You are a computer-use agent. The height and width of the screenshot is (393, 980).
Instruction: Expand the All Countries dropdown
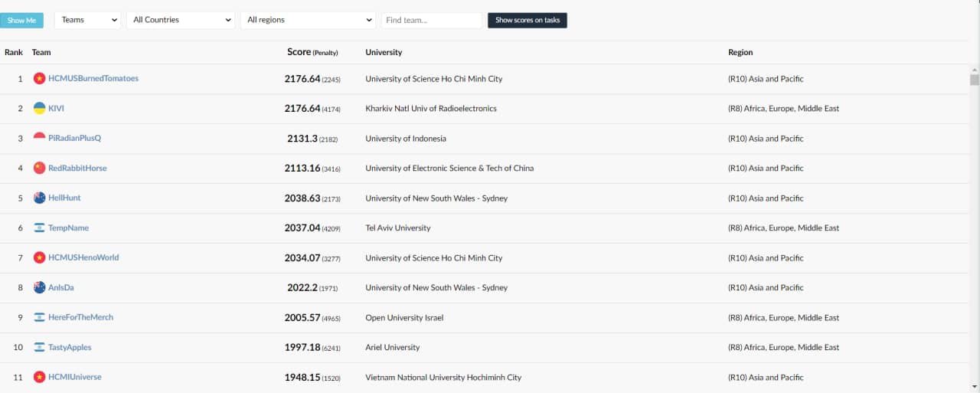click(x=181, y=20)
